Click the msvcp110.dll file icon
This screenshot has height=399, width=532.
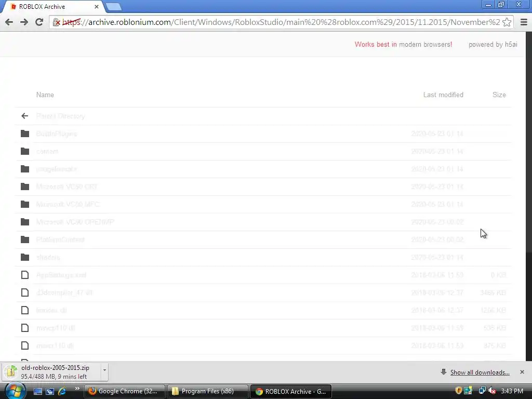point(25,328)
